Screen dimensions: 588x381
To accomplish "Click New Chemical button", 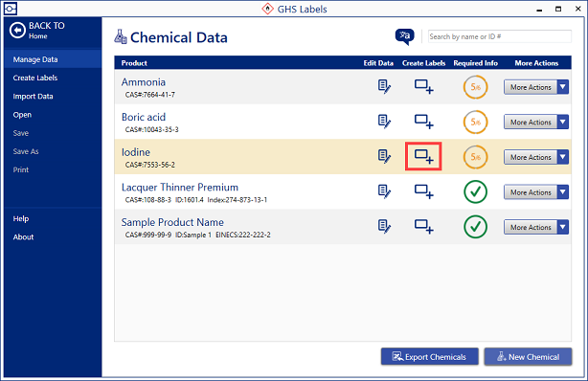I will 528,357.
